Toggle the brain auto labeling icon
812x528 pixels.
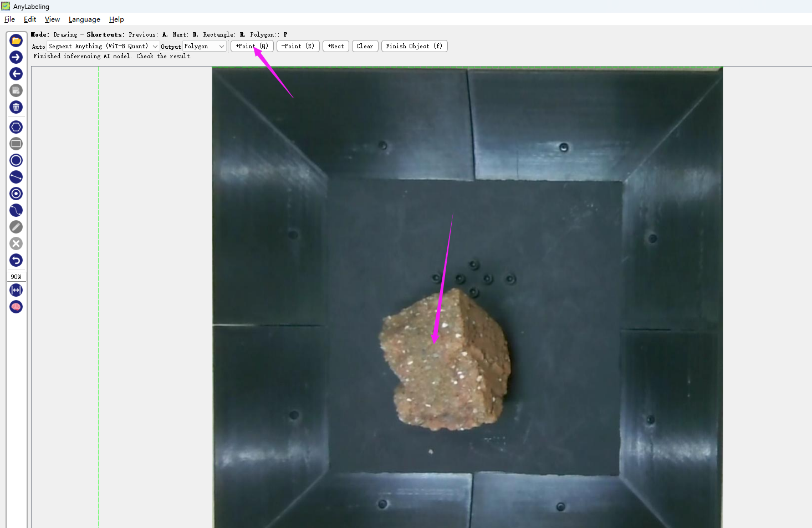point(16,307)
